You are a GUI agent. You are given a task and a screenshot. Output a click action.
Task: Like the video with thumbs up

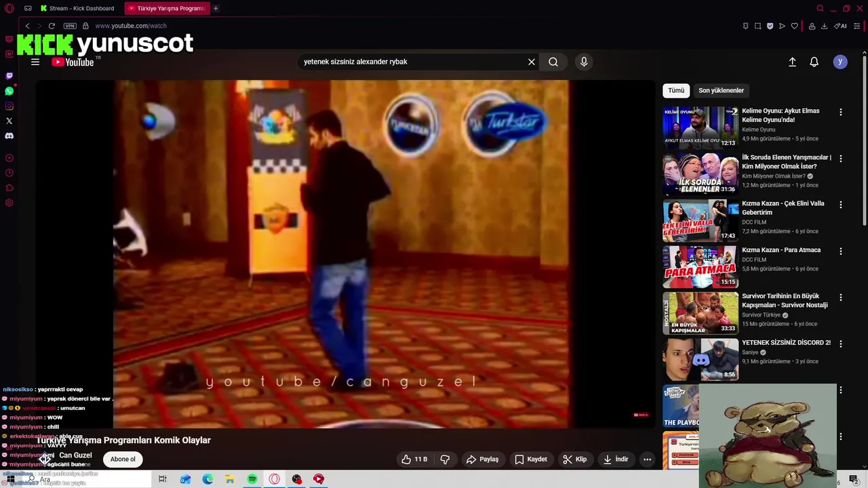tap(414, 459)
